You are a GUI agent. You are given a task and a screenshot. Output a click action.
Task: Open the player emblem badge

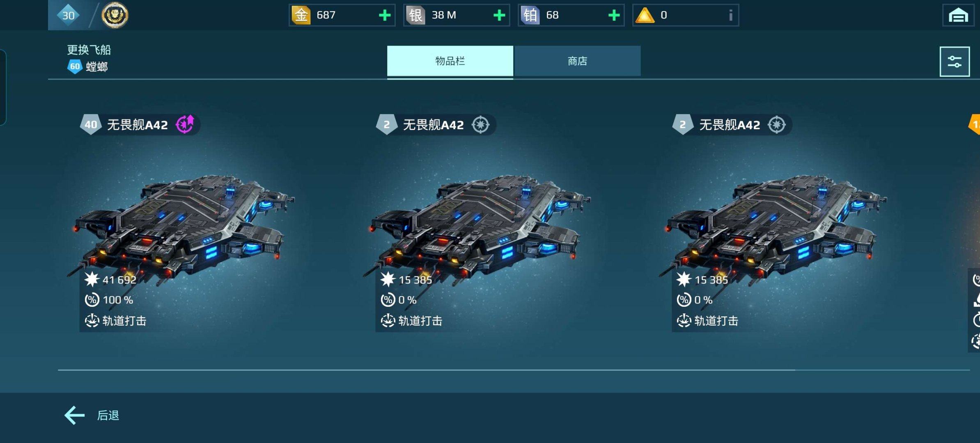(x=115, y=15)
